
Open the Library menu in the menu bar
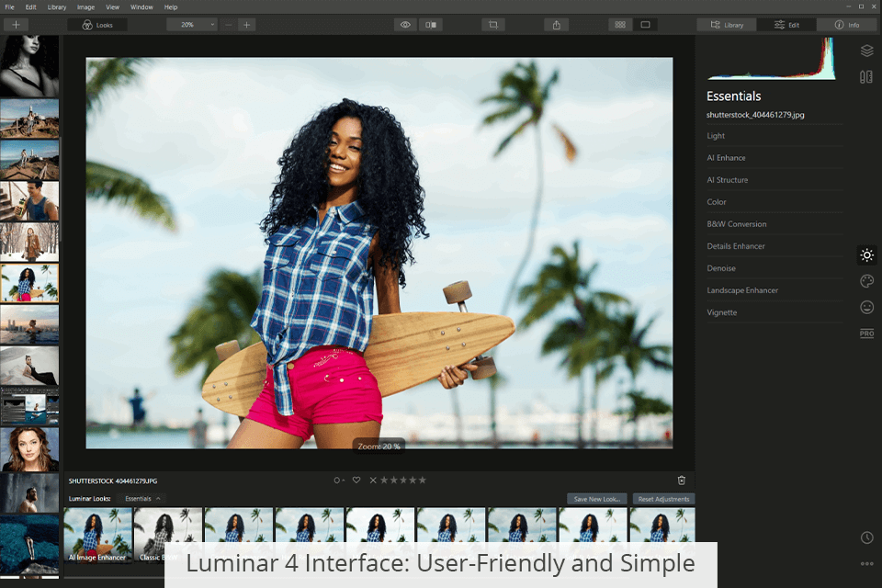click(x=57, y=7)
